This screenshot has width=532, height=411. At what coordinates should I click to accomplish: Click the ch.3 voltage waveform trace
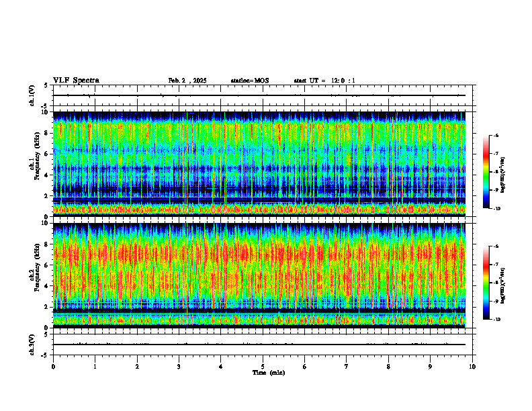pos(259,345)
